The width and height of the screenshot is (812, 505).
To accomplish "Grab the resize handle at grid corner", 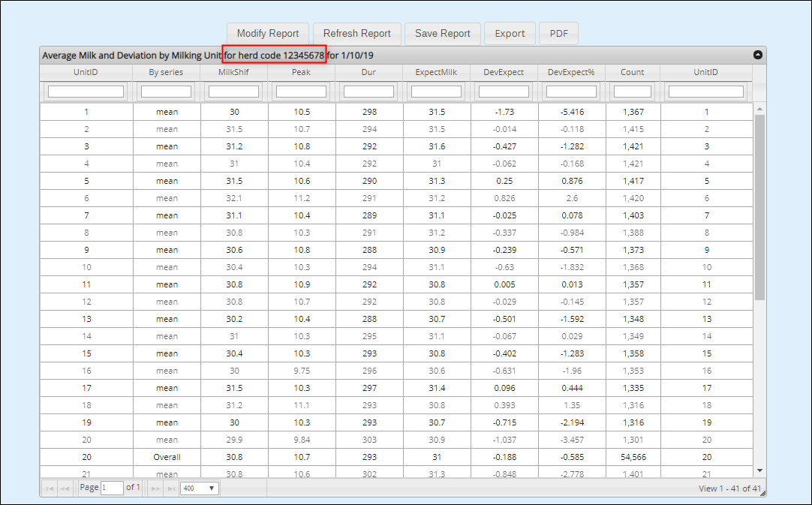I will click(762, 492).
